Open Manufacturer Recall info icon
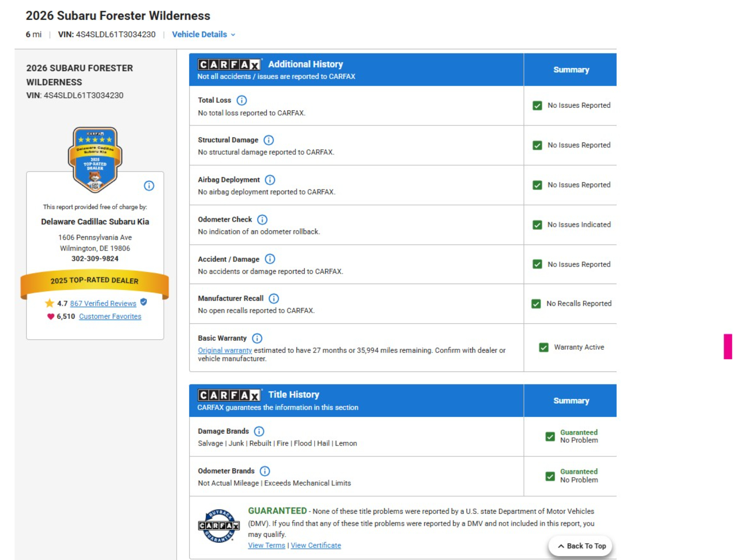Screen dimensions: 747x560 pyautogui.click(x=274, y=299)
